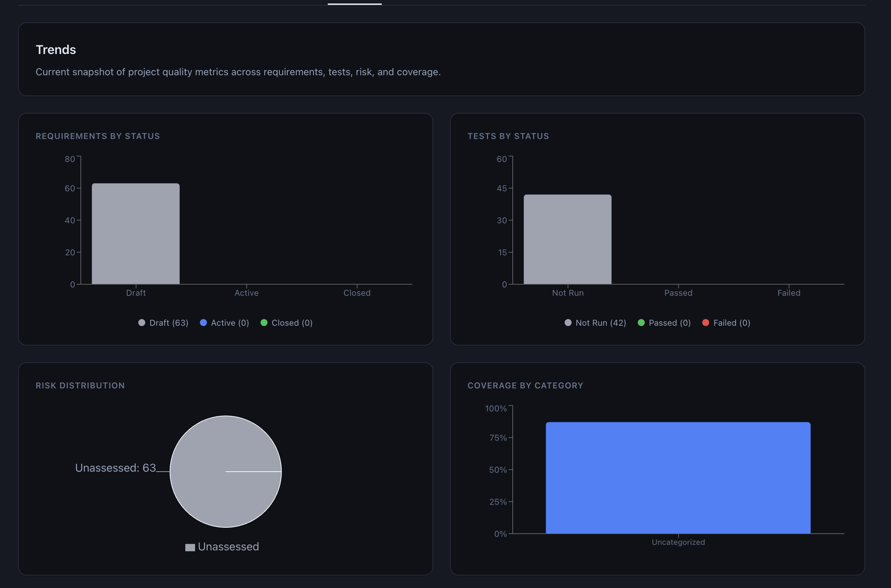Click the Trends heading
Viewport: 891px width, 588px height.
(x=56, y=50)
